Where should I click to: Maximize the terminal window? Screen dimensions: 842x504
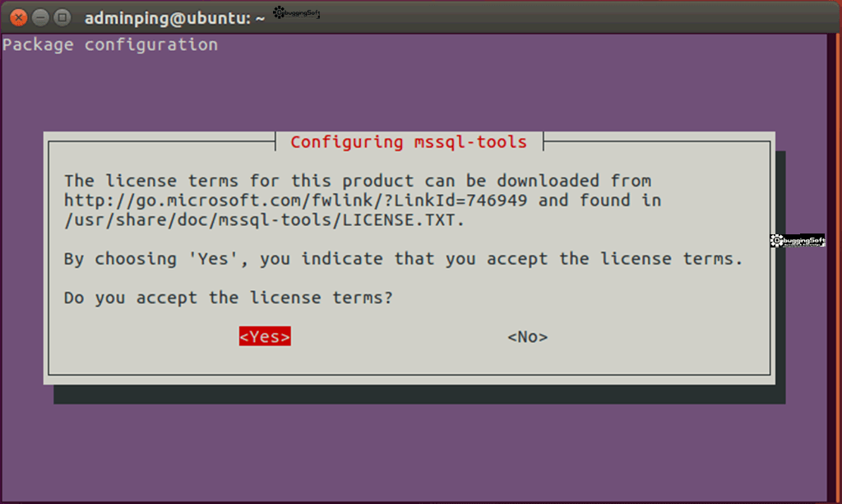click(x=62, y=16)
